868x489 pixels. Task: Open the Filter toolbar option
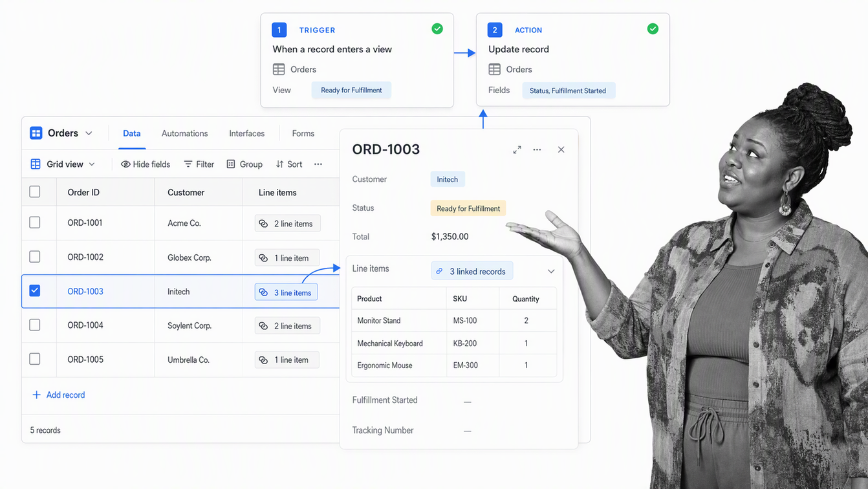[199, 164]
